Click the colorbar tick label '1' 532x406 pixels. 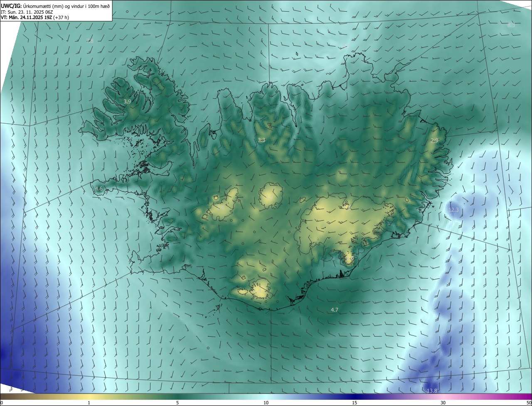click(x=89, y=403)
